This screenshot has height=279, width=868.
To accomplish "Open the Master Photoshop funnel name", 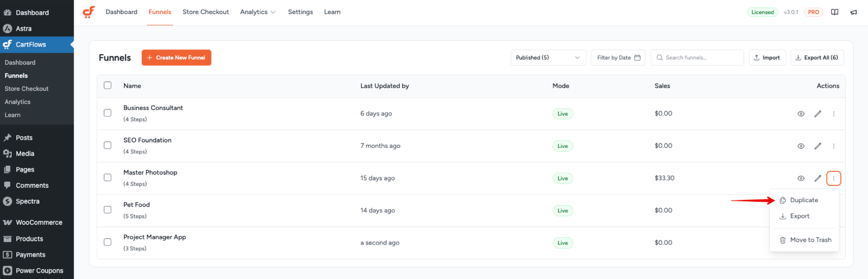I will pos(150,173).
